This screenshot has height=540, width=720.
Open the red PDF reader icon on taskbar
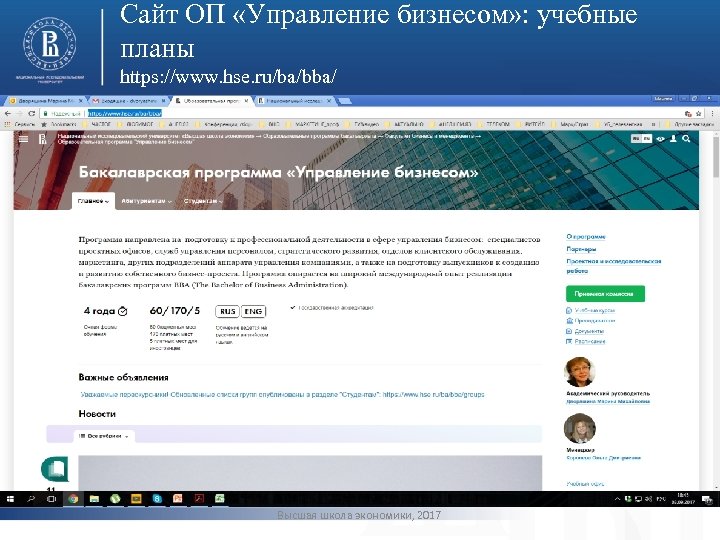click(x=199, y=499)
